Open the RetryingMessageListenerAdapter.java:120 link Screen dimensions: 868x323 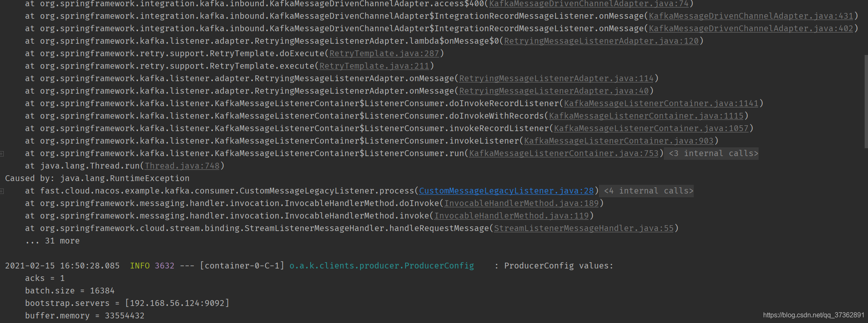tap(601, 41)
